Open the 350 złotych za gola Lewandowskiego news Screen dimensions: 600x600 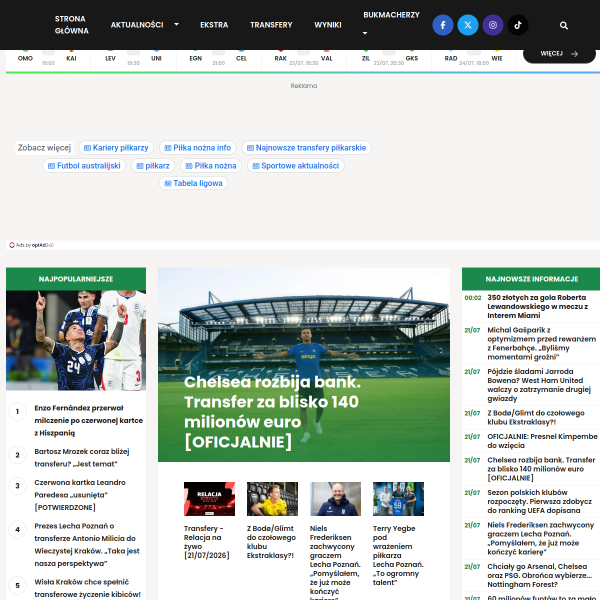tap(537, 307)
